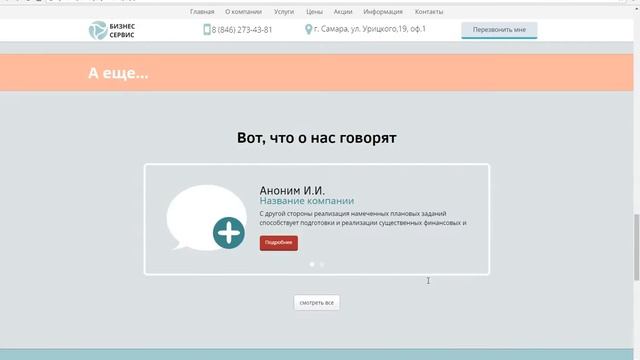Screen dimensions: 640x360
Task: Click the phone number 8 (846) 273-43-81
Action: click(242, 30)
